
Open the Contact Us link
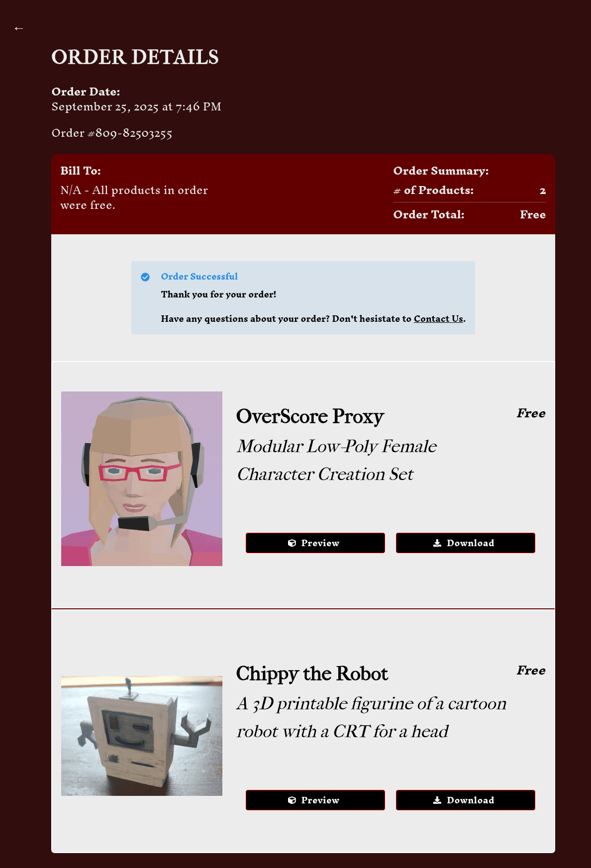[438, 319]
